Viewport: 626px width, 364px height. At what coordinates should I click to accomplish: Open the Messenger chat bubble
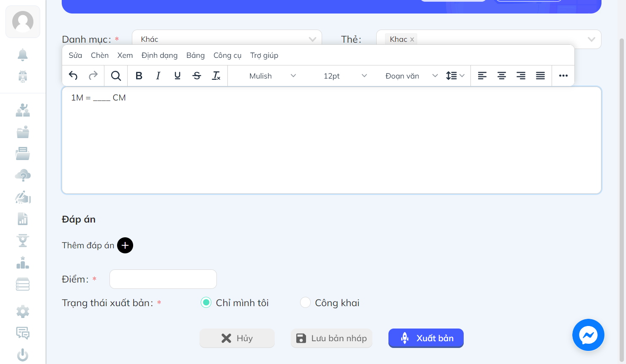point(588,335)
